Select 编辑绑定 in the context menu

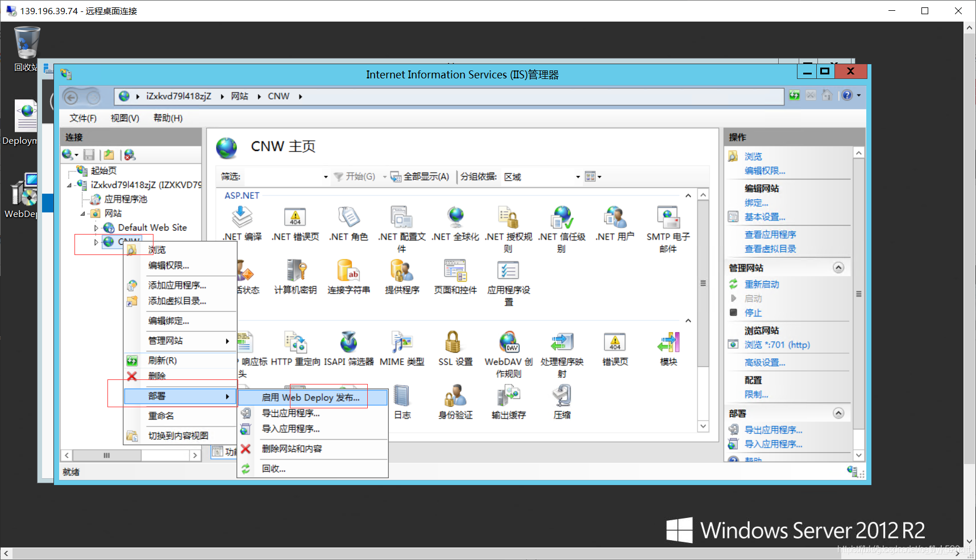[180, 321]
